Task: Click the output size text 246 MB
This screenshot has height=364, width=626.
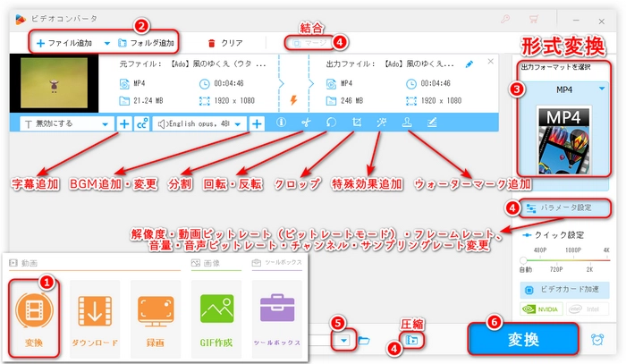Action: [x=351, y=100]
